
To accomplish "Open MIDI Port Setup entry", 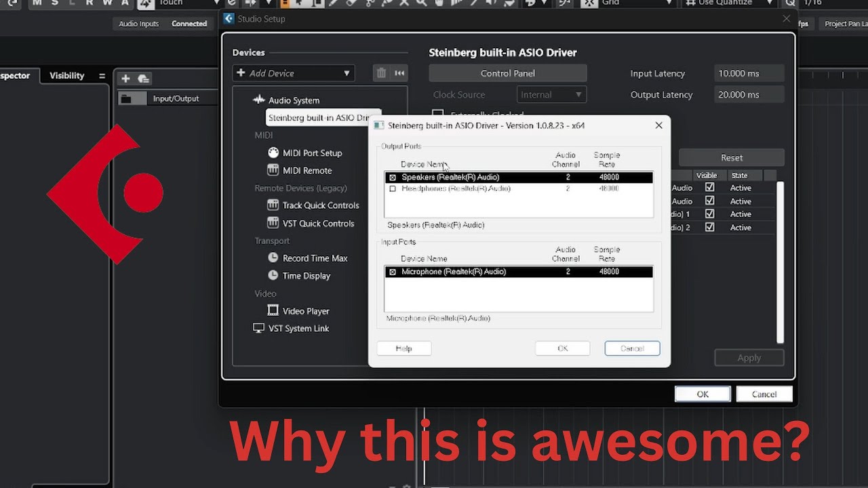I will click(x=312, y=153).
